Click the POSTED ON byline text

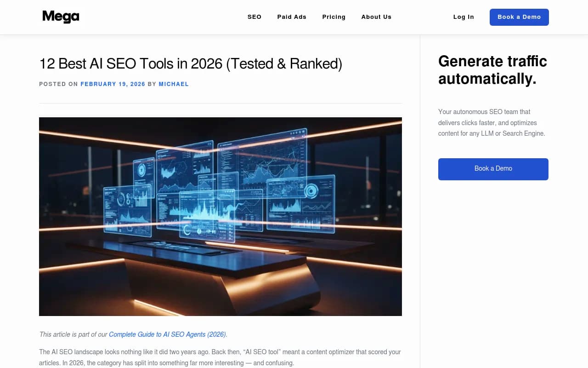click(59, 84)
